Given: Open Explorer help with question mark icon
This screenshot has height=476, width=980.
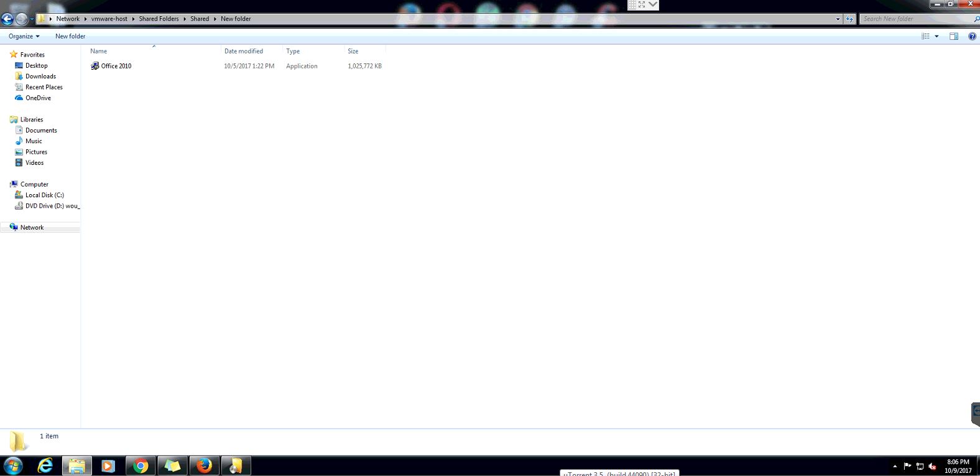Looking at the screenshot, I should click(x=972, y=36).
